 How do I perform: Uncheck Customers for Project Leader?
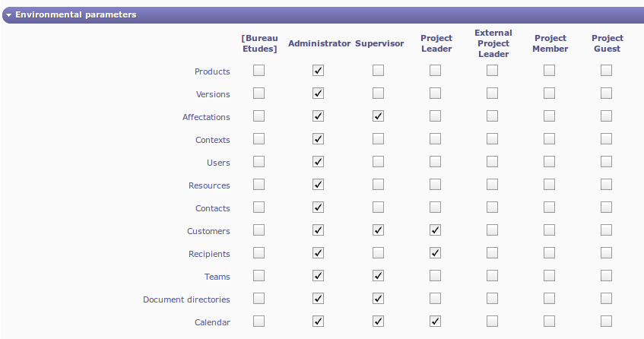tap(435, 230)
